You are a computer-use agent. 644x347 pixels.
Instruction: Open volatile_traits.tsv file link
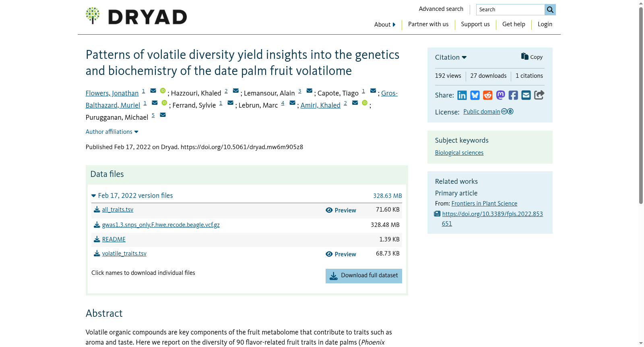(124, 253)
